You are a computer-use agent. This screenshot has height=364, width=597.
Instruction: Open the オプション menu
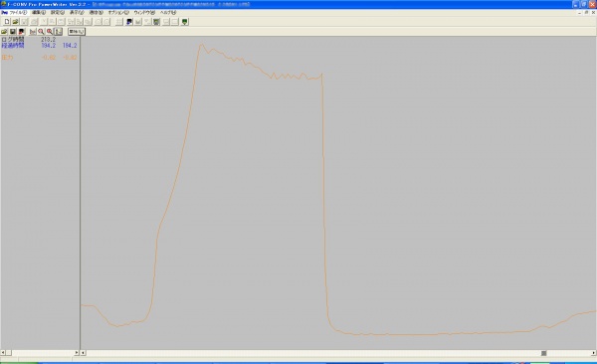118,13
